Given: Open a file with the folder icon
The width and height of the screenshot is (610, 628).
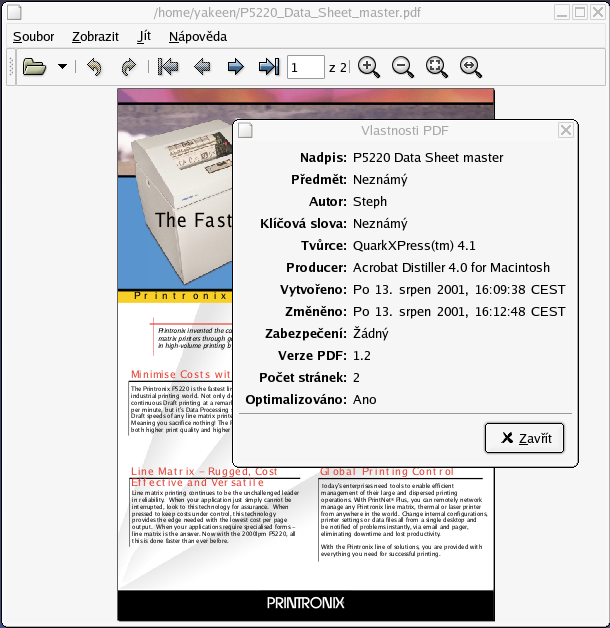Looking at the screenshot, I should pos(34,66).
